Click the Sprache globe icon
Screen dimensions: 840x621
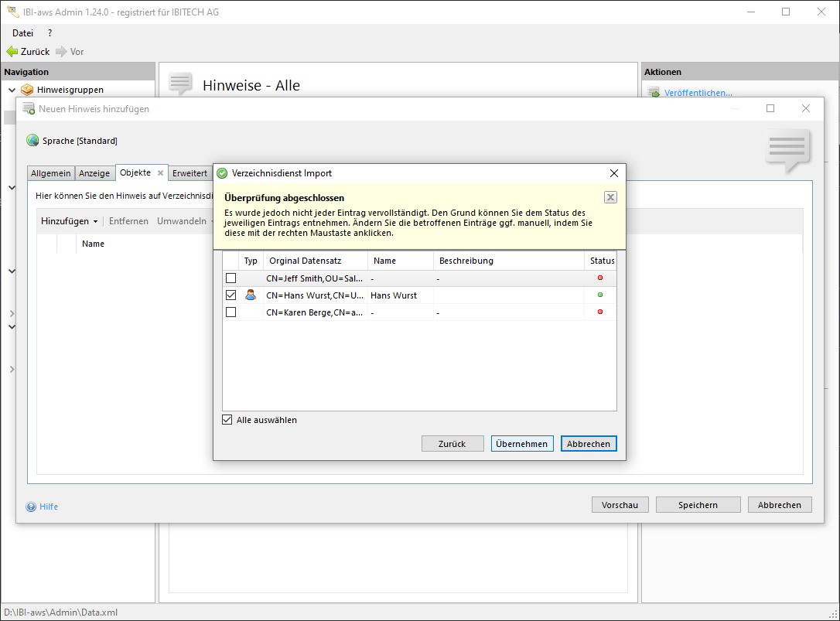pyautogui.click(x=32, y=141)
